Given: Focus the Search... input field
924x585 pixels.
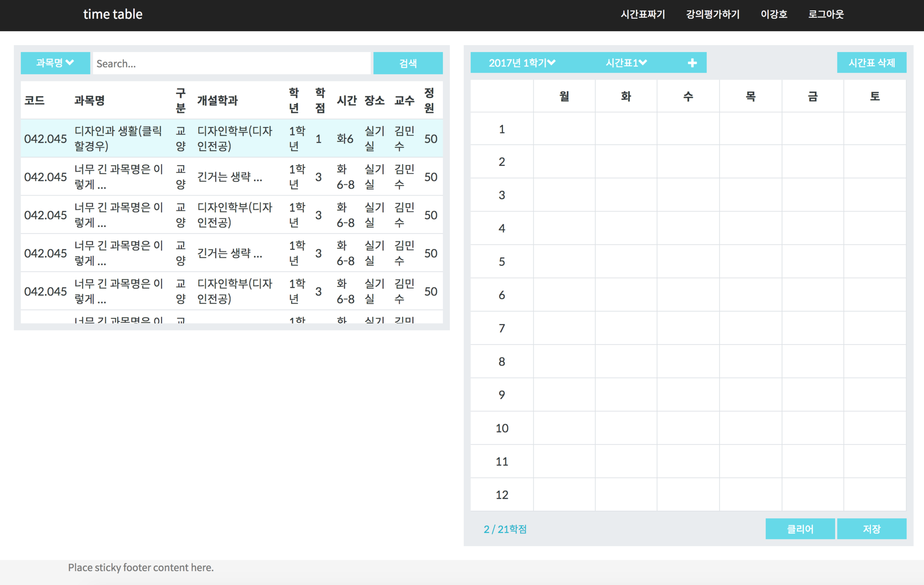Looking at the screenshot, I should [232, 64].
